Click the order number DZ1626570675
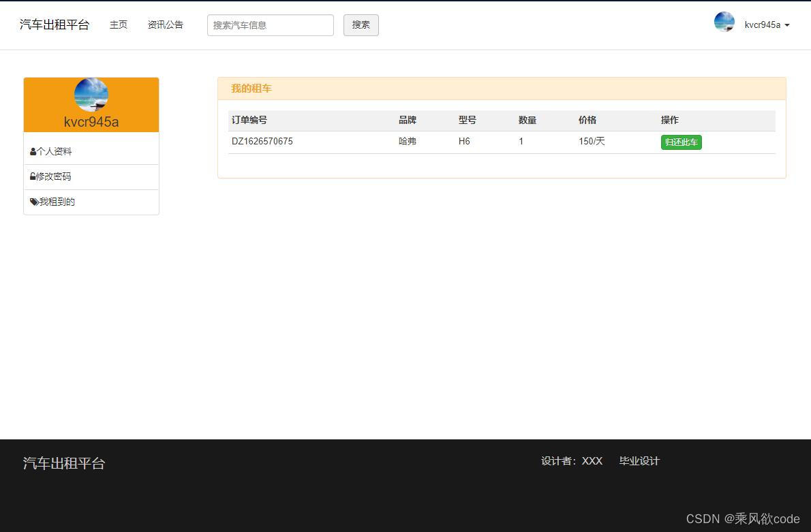Viewport: 811px width, 532px height. click(x=262, y=141)
